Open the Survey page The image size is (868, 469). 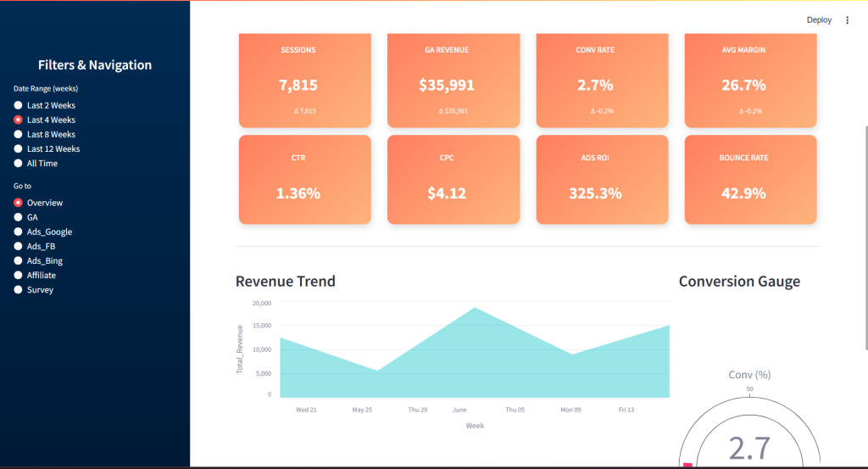(x=19, y=290)
